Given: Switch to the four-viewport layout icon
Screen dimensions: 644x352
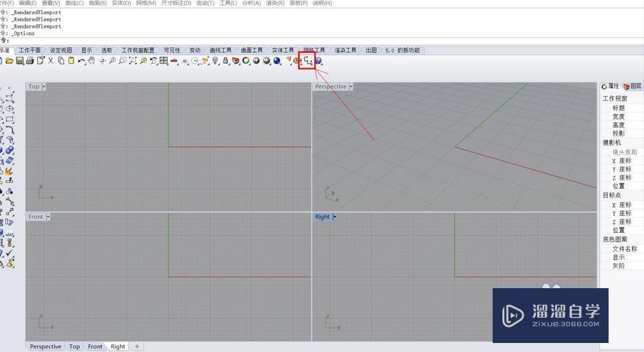Looking at the screenshot, I should pyautogui.click(x=164, y=61).
